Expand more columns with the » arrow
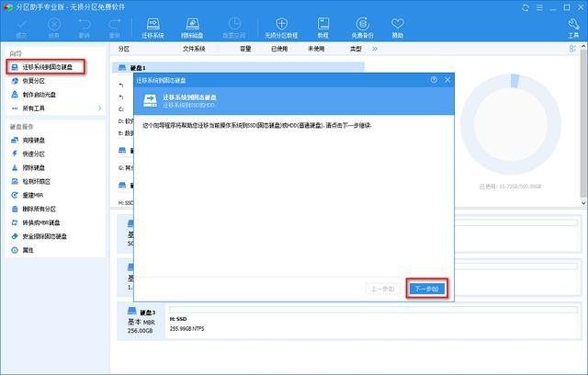Screen dimensions: 588x375 click(x=375, y=49)
